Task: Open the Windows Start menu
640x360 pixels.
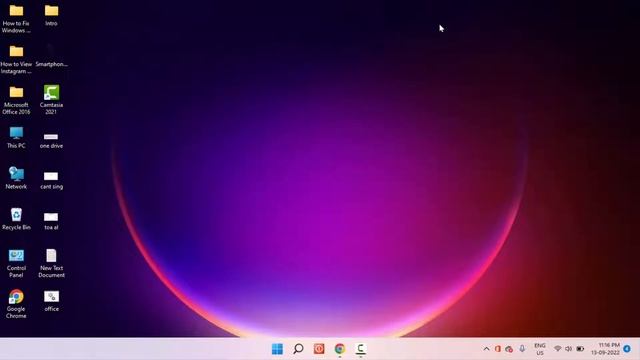Action: (277, 349)
